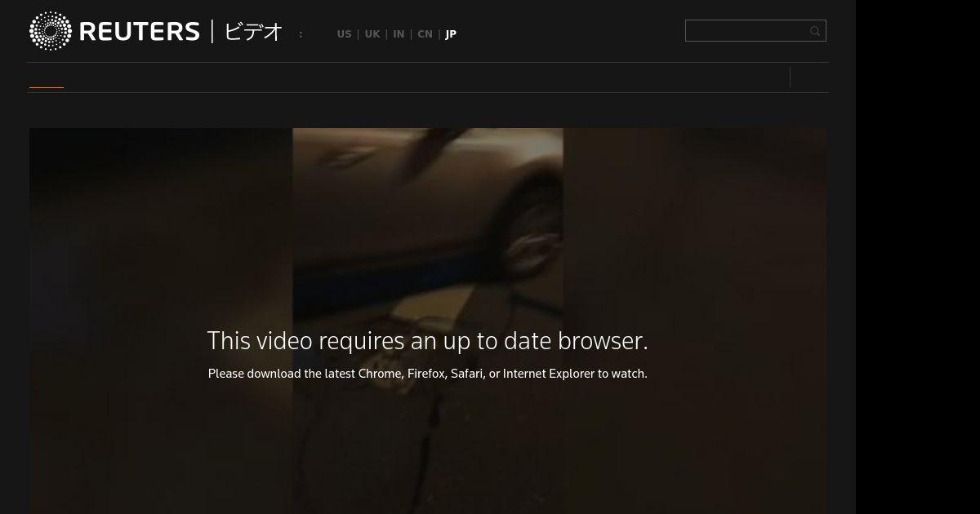Screen dimensions: 980x514
Task: Click 'Please download the latest Chrome' message
Action: pos(428,374)
